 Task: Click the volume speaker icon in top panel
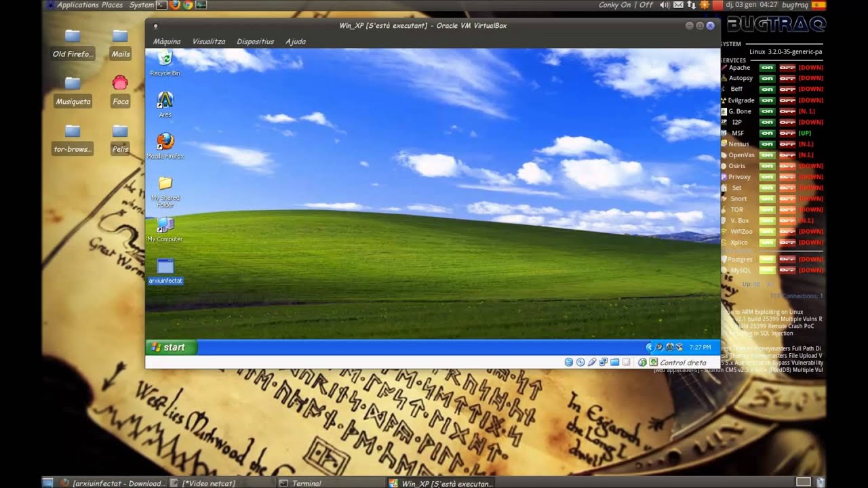(x=665, y=5)
